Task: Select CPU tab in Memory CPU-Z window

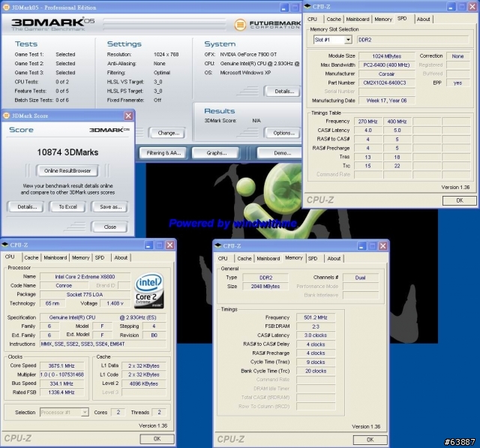Action: pos(223,258)
